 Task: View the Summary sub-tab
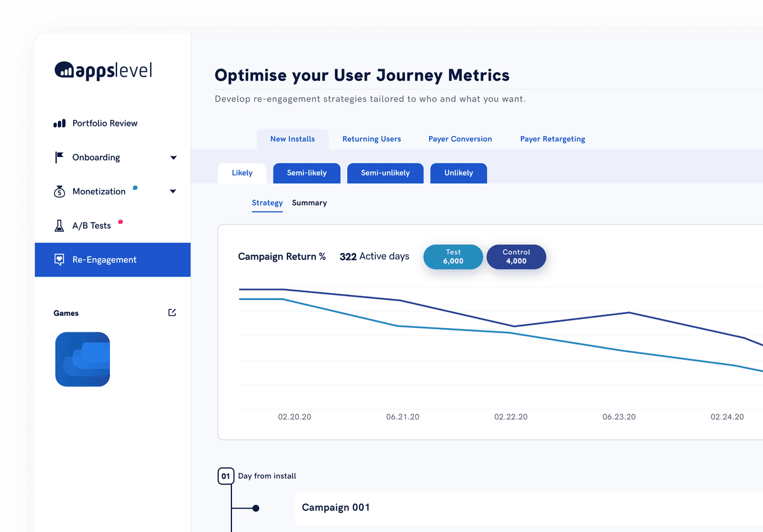tap(309, 203)
